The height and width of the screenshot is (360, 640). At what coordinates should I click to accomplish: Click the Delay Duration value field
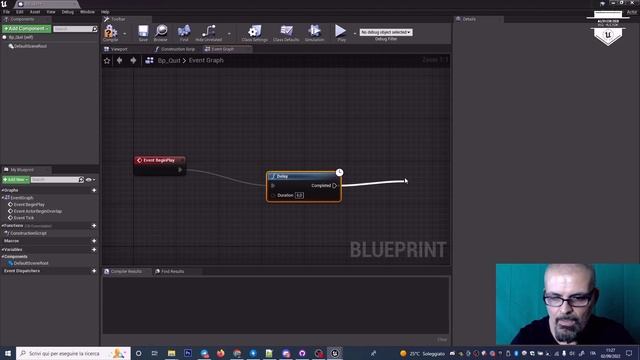coord(299,196)
